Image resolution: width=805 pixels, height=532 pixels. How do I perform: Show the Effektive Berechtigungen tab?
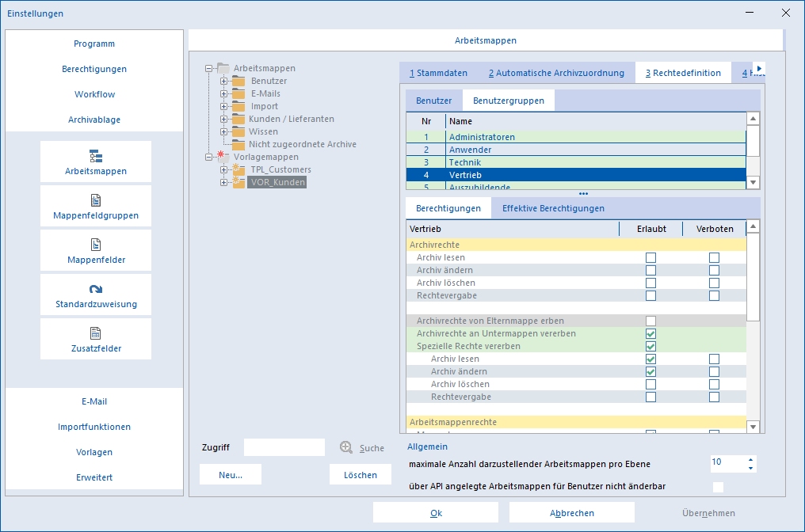point(553,208)
